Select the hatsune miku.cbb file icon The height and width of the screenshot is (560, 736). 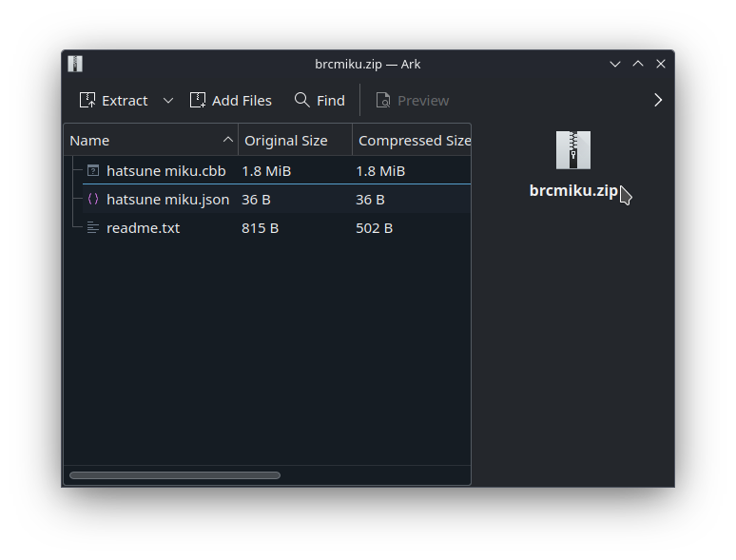(93, 171)
